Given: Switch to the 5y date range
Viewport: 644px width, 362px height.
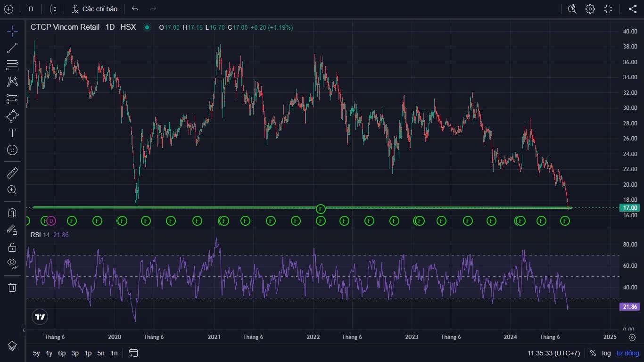Looking at the screenshot, I should tap(36, 353).
